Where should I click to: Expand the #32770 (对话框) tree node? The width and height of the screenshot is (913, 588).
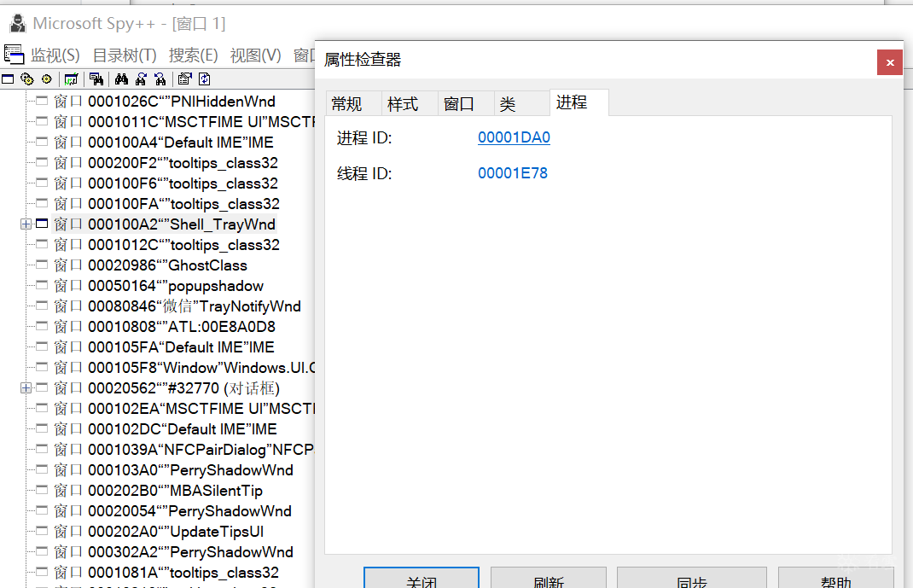pos(26,387)
